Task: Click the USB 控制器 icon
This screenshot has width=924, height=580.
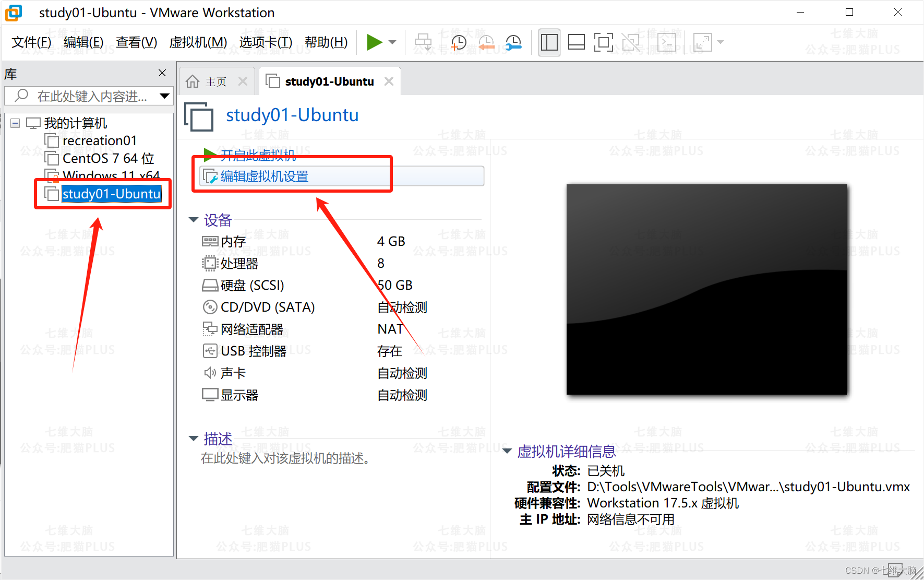Action: click(210, 351)
